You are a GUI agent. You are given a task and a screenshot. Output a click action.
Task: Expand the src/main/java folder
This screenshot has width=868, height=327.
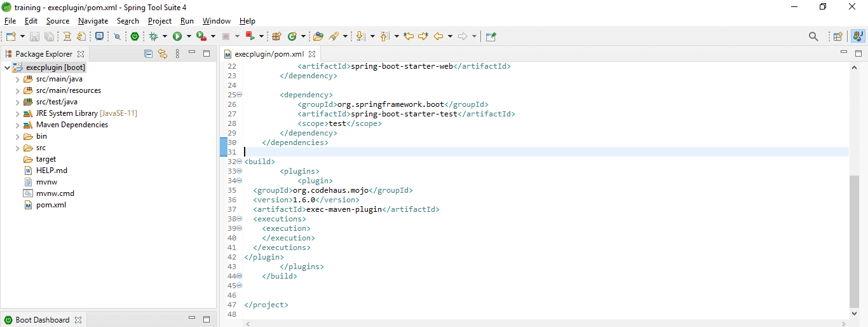pyautogui.click(x=18, y=79)
